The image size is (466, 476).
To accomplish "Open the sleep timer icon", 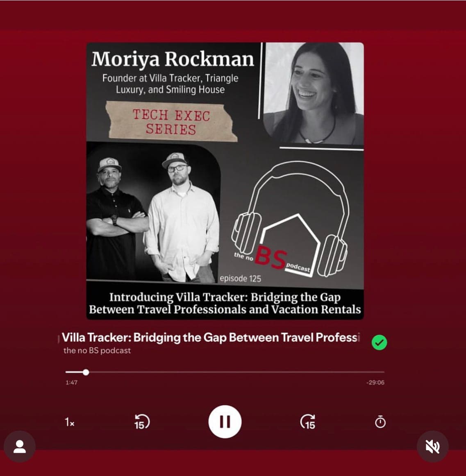I will tap(380, 422).
